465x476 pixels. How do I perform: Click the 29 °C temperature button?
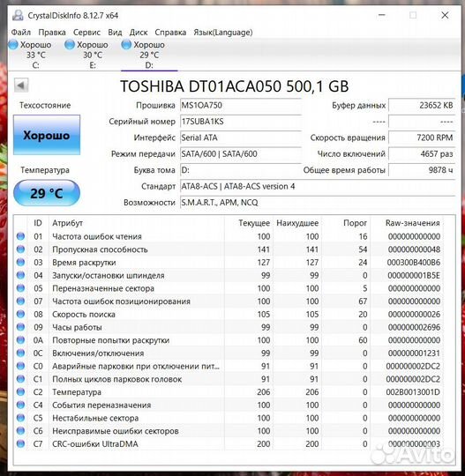47,193
